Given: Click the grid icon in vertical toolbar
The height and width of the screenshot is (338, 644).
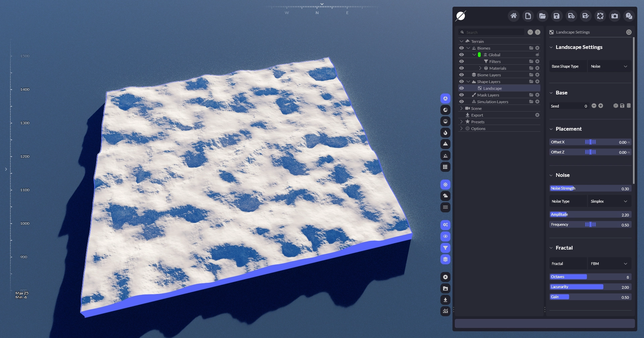Looking at the screenshot, I should click(445, 167).
